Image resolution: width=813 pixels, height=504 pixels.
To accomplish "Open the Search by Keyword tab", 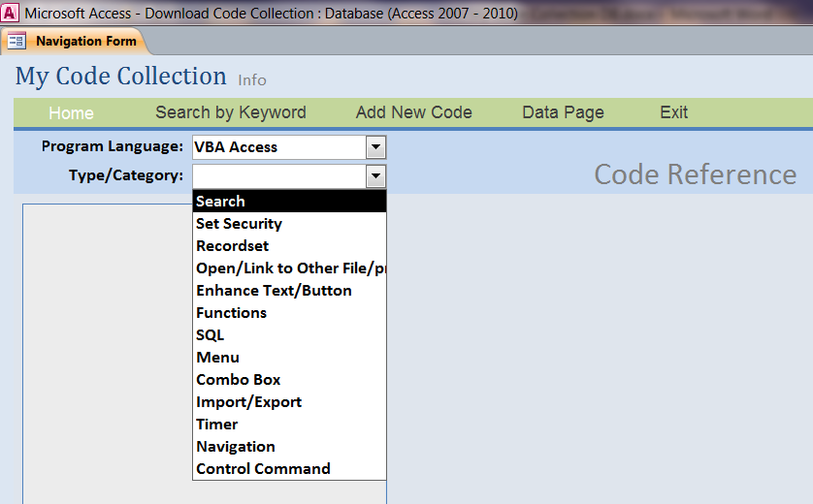I will [x=231, y=112].
